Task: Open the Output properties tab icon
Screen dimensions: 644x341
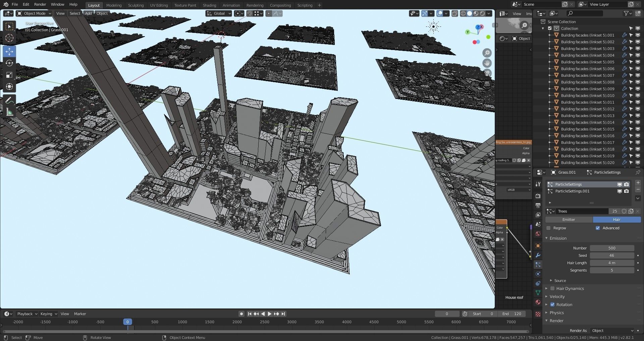Action: pyautogui.click(x=538, y=206)
